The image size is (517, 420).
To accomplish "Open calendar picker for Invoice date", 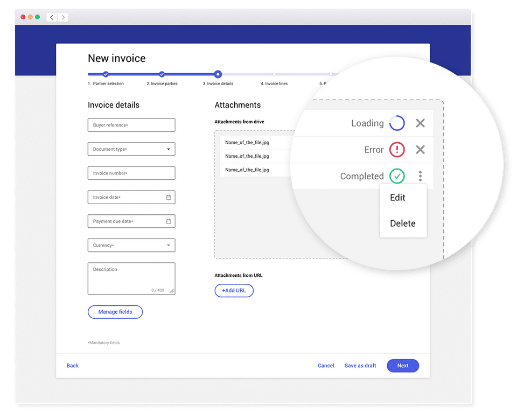I will pos(169,197).
